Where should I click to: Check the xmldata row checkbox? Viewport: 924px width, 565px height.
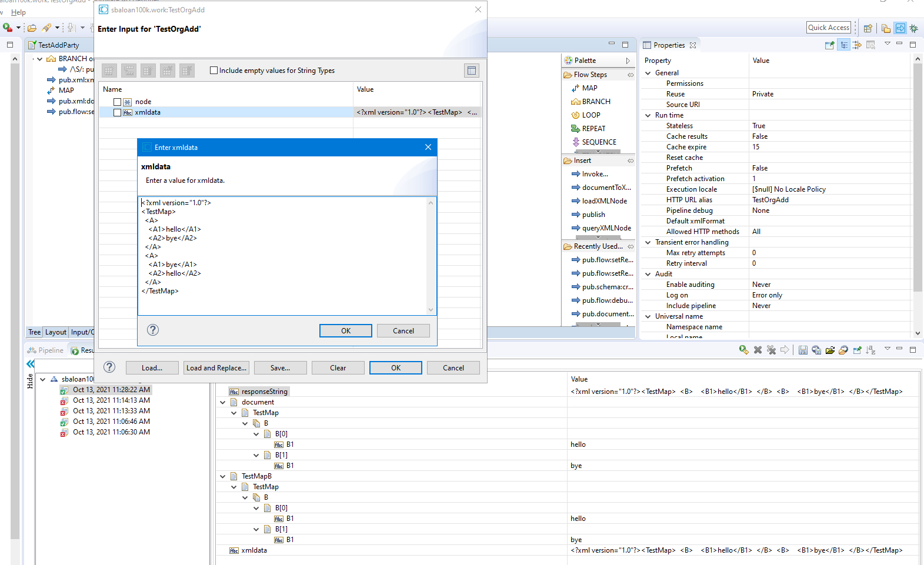tap(117, 112)
